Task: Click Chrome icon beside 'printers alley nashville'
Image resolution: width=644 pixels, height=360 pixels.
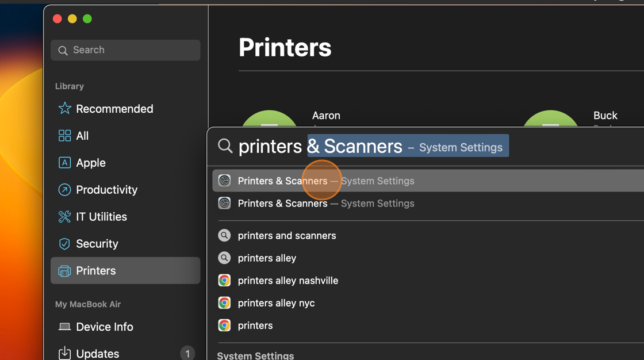Action: click(224, 281)
